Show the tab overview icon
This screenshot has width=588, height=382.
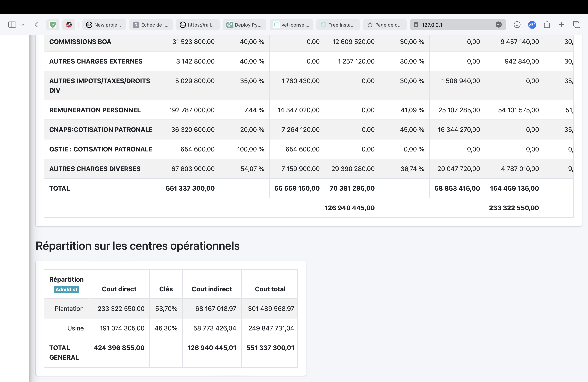pos(577,25)
